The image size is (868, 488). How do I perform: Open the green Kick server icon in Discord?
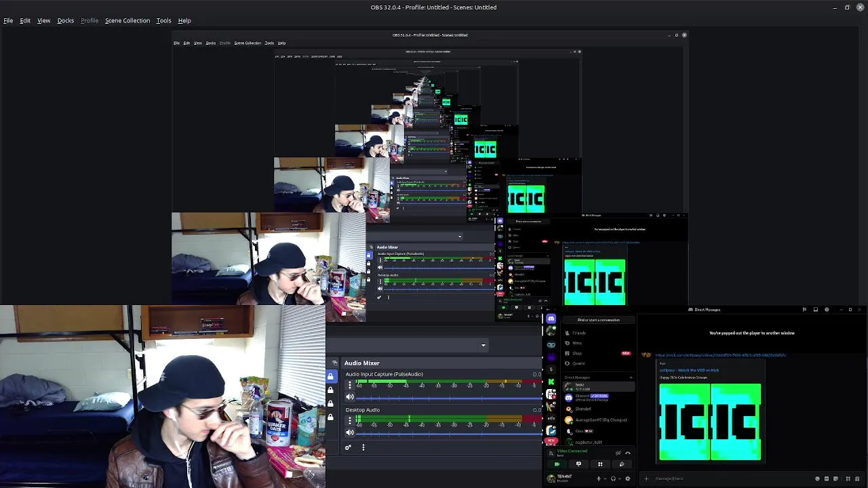551,381
